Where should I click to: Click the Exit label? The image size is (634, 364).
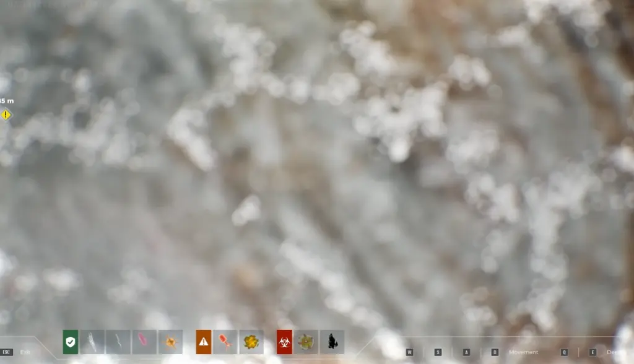pos(25,352)
